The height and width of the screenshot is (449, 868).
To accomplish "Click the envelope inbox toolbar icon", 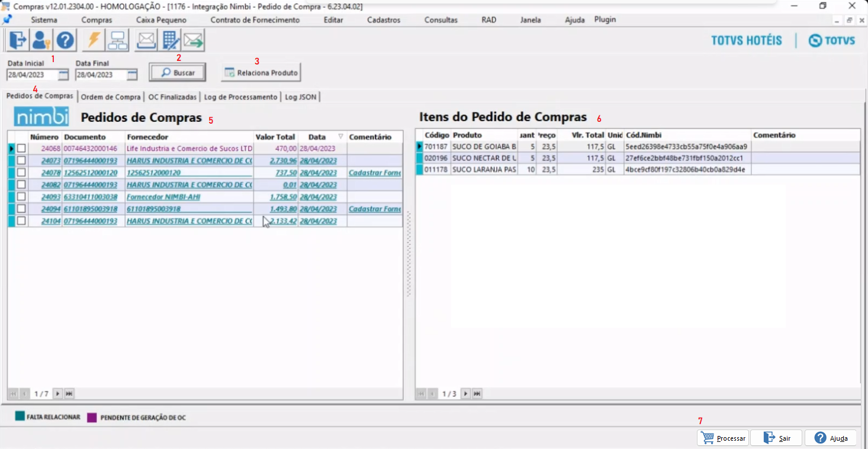I will click(x=146, y=40).
